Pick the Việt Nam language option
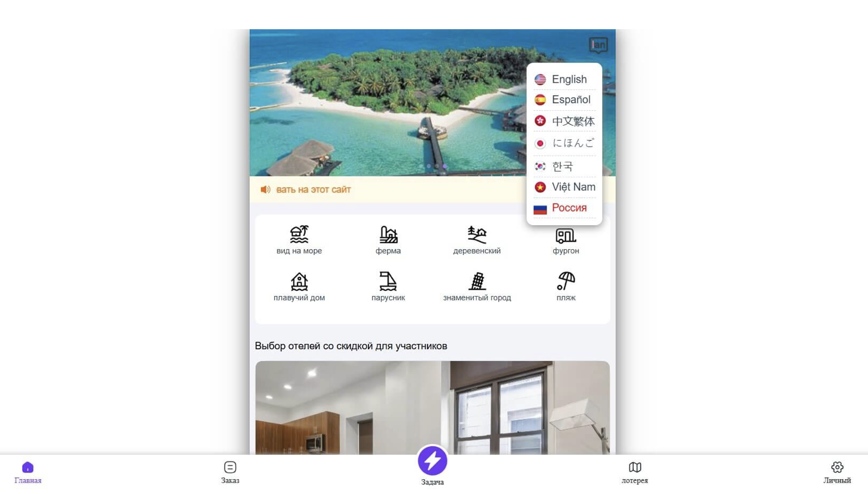The height and width of the screenshot is (494, 868). click(565, 187)
